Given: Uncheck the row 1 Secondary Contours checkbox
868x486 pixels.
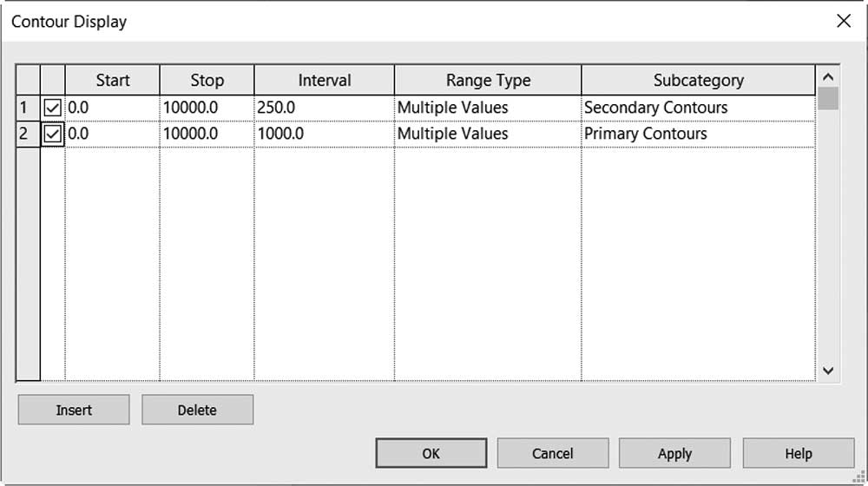Looking at the screenshot, I should [x=53, y=108].
